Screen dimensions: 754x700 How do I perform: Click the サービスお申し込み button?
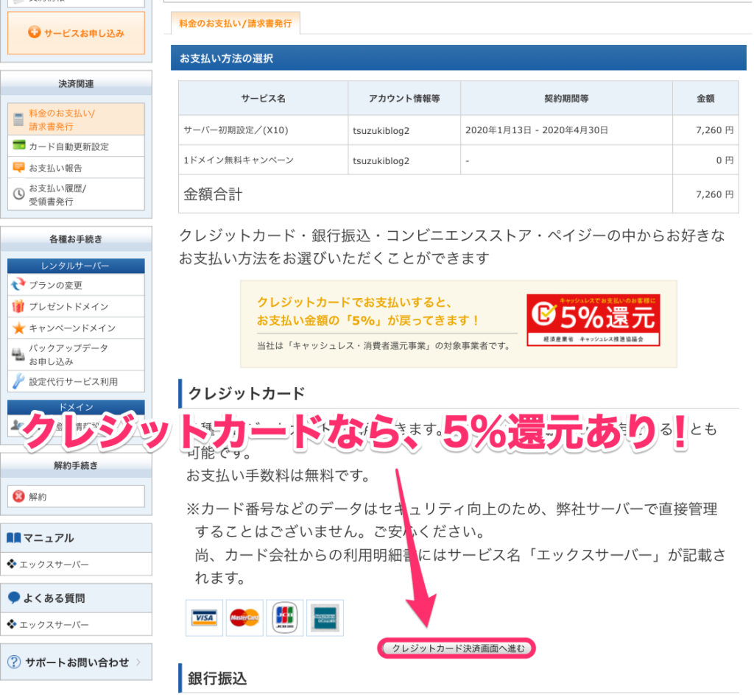click(76, 32)
